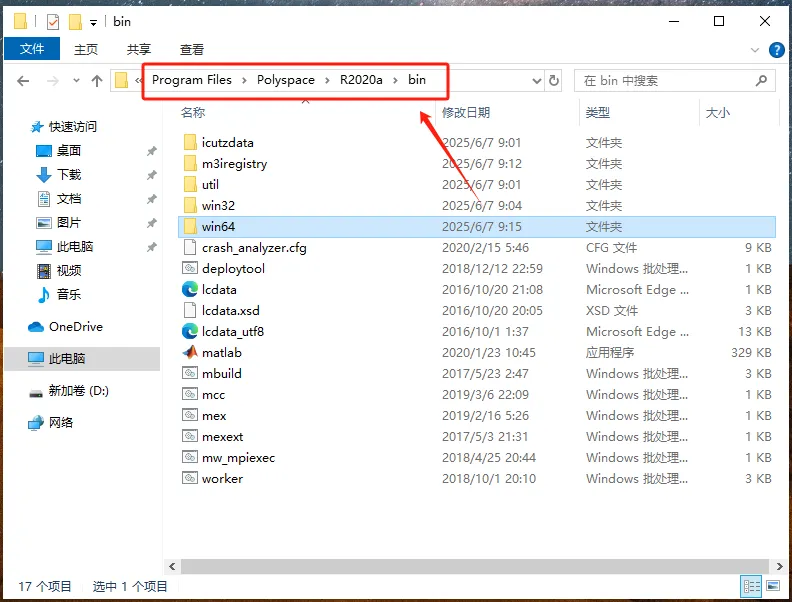Click the search magnifier icon
Screen dimensions: 792x602
pos(761,80)
